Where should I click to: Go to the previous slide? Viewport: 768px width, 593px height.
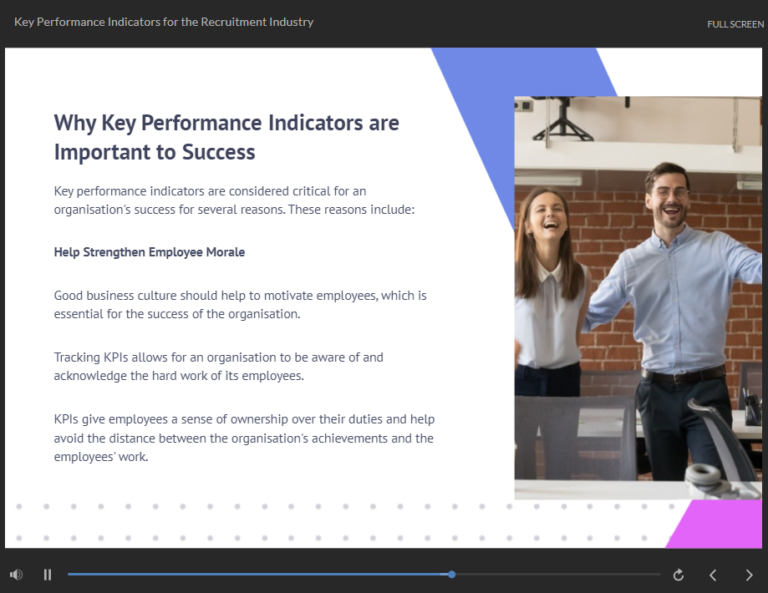pyautogui.click(x=713, y=575)
